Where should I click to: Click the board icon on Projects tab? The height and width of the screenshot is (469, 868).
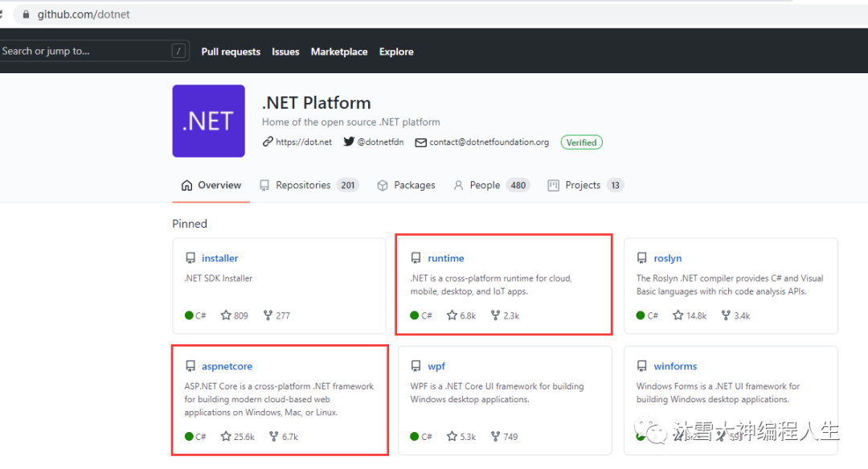pyautogui.click(x=553, y=185)
